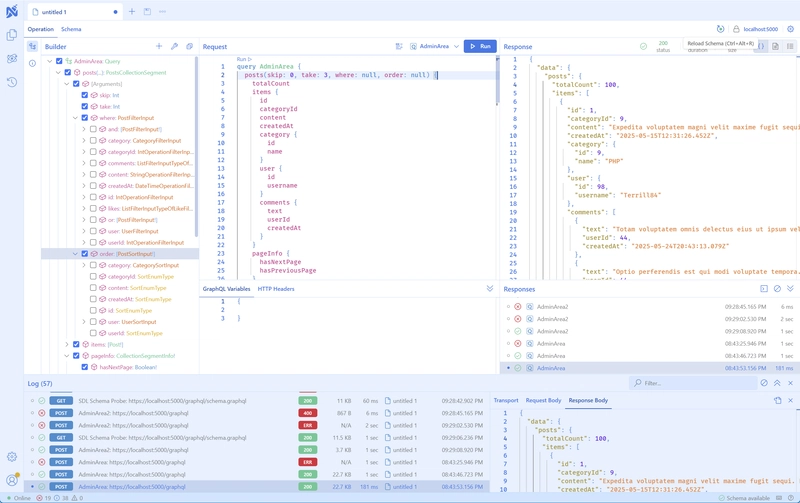
Task: Select the GraphQL Variables tab
Action: click(x=227, y=289)
